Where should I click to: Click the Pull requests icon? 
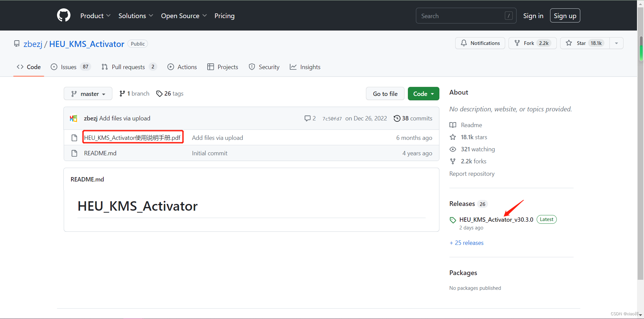tap(105, 67)
